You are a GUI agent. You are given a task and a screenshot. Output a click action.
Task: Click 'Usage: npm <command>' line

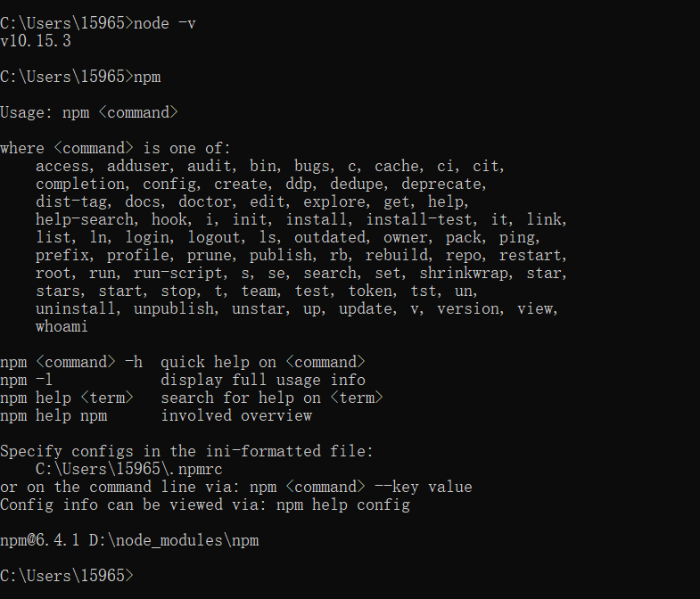coord(89,112)
